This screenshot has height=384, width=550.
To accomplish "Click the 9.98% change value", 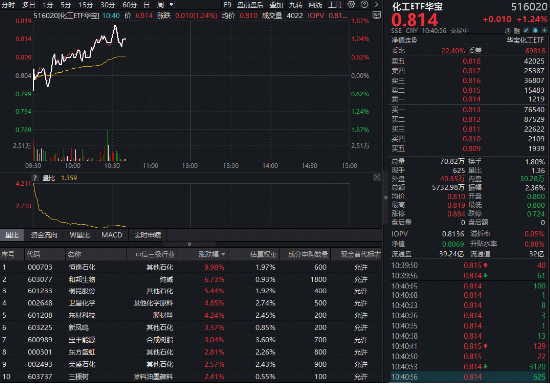I will pos(214,267).
